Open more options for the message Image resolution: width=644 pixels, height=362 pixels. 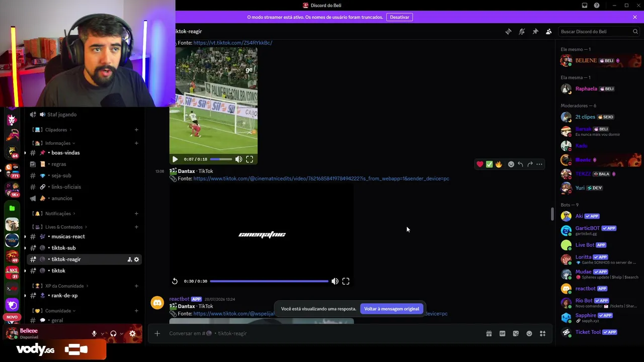(x=539, y=164)
